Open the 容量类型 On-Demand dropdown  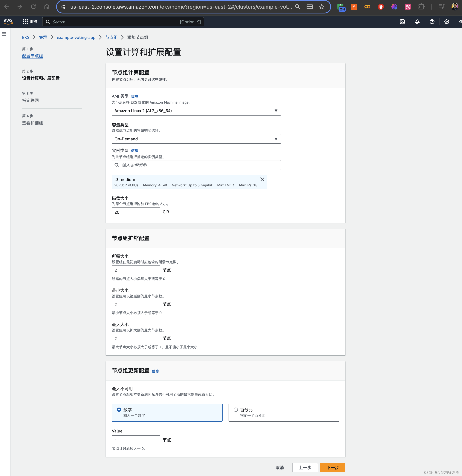coord(196,139)
